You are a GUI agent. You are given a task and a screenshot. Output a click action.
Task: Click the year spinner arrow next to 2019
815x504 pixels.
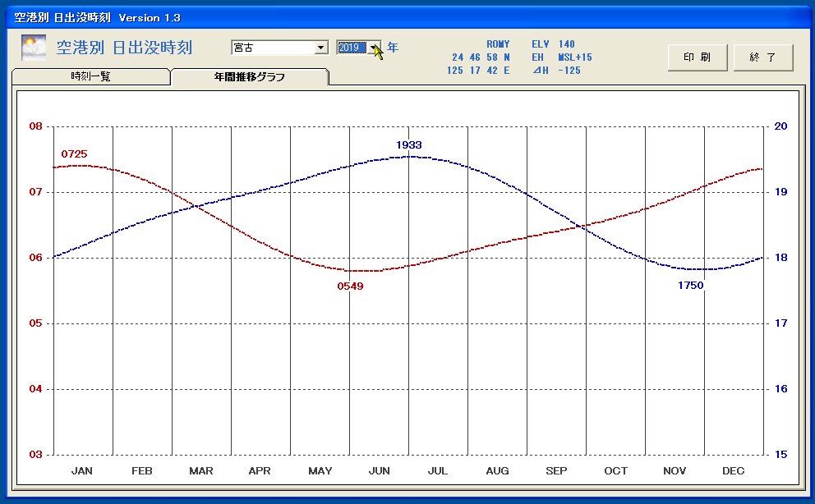pyautogui.click(x=375, y=47)
